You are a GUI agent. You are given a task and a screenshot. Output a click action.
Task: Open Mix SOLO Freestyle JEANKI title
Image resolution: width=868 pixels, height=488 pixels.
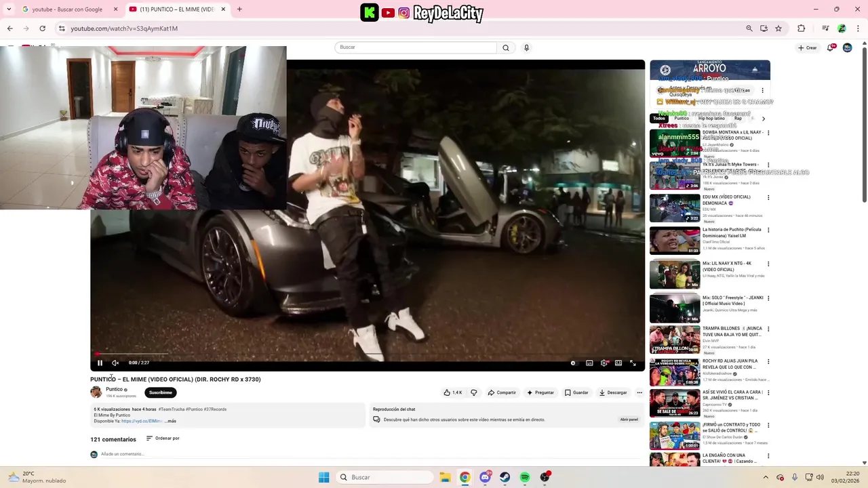[732, 300]
